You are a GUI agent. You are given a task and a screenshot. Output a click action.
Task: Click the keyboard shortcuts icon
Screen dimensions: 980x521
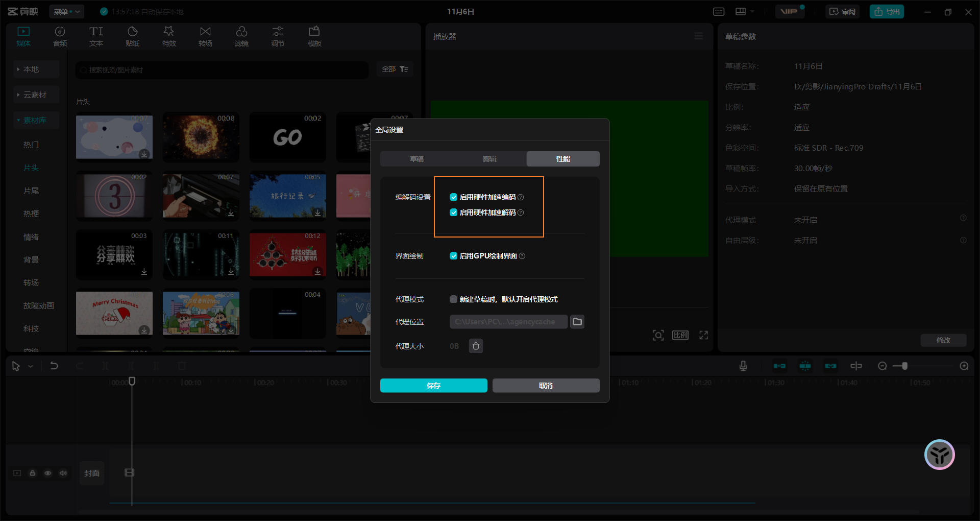point(719,12)
